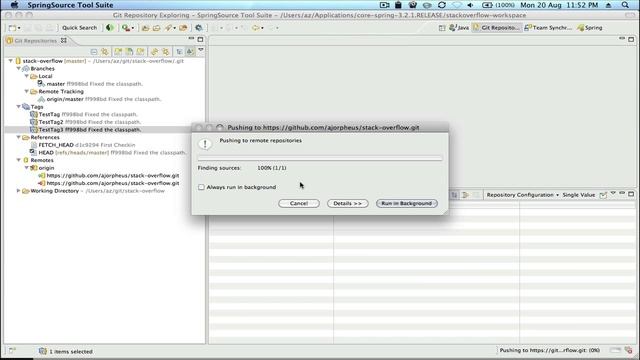Click the Spotlight search icon in menu bar
Viewport: 640px width, 360px height.
coord(625,5)
